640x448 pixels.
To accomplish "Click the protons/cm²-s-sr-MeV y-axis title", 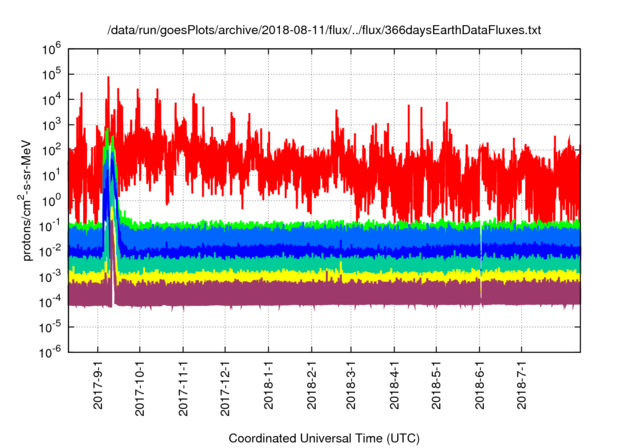I will pos(25,200).
